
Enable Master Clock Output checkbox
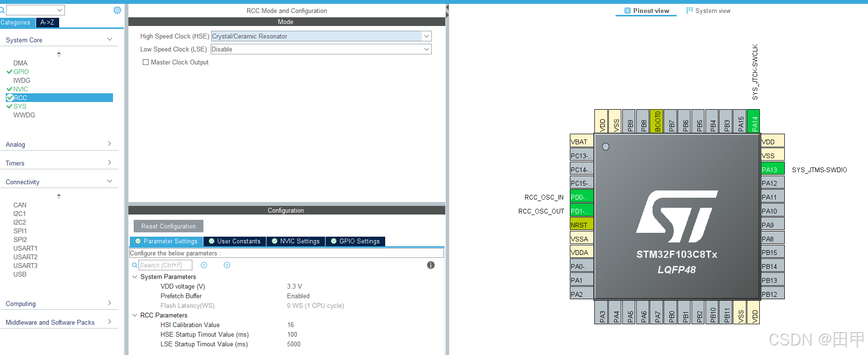tap(145, 62)
